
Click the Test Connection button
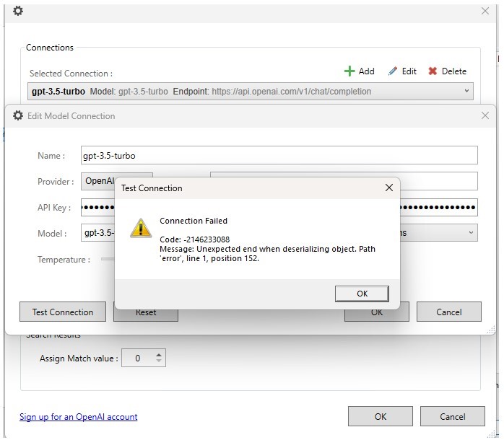63,312
